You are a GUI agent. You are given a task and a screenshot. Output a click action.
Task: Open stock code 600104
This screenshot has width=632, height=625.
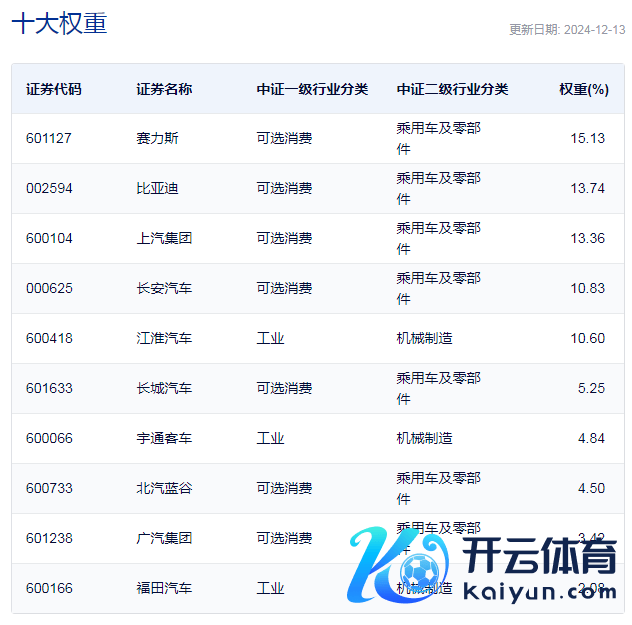point(49,238)
